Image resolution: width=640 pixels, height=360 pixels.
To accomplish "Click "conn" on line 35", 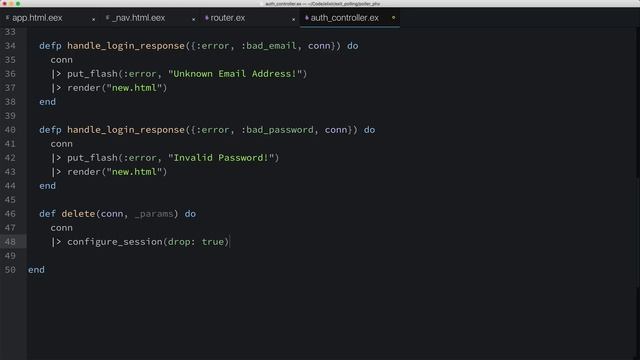I will [62, 60].
